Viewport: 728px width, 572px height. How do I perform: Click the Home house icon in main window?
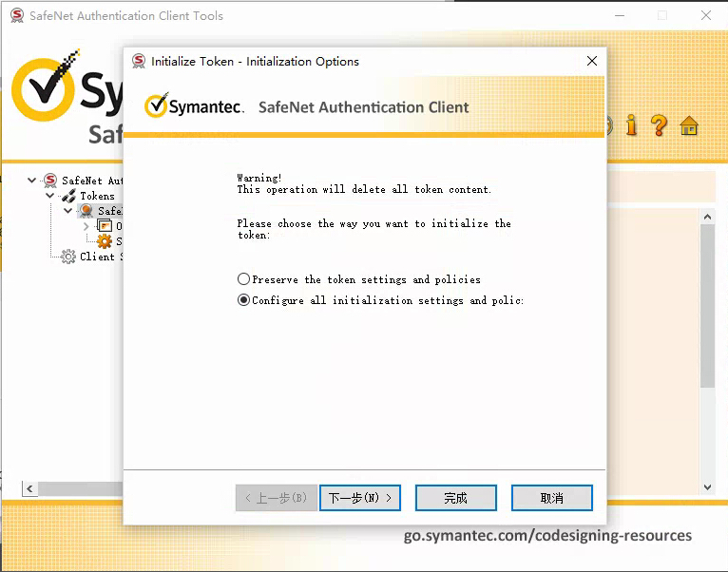point(689,125)
